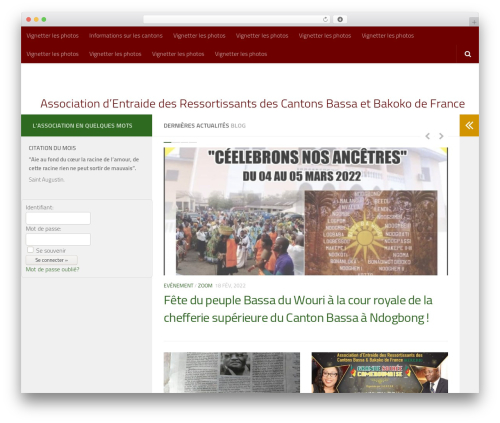Select the L'association en quelques mots heading
The height and width of the screenshot is (423, 500).
82,126
